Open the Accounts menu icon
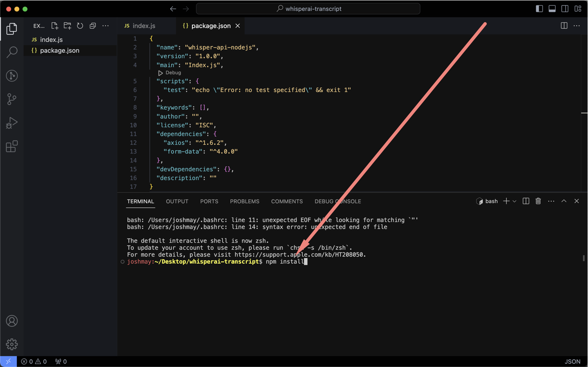The image size is (588, 367). [12, 321]
